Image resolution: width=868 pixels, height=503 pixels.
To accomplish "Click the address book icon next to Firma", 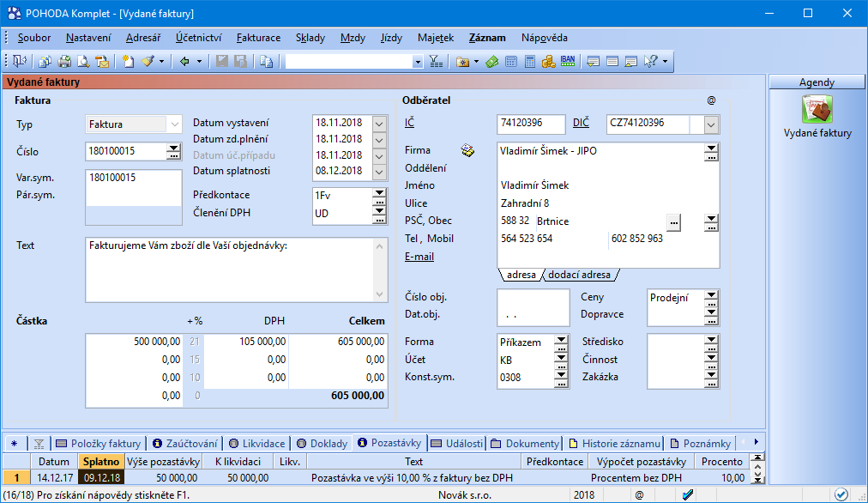I will [x=467, y=150].
